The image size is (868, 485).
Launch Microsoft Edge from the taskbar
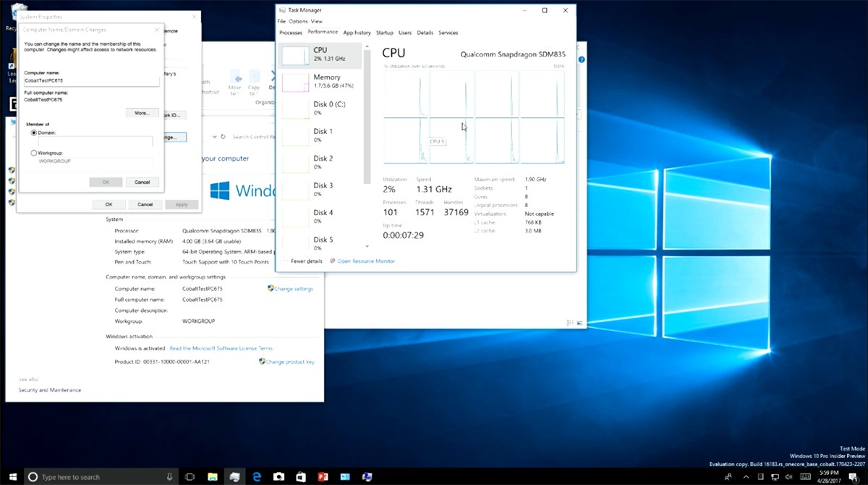point(256,477)
